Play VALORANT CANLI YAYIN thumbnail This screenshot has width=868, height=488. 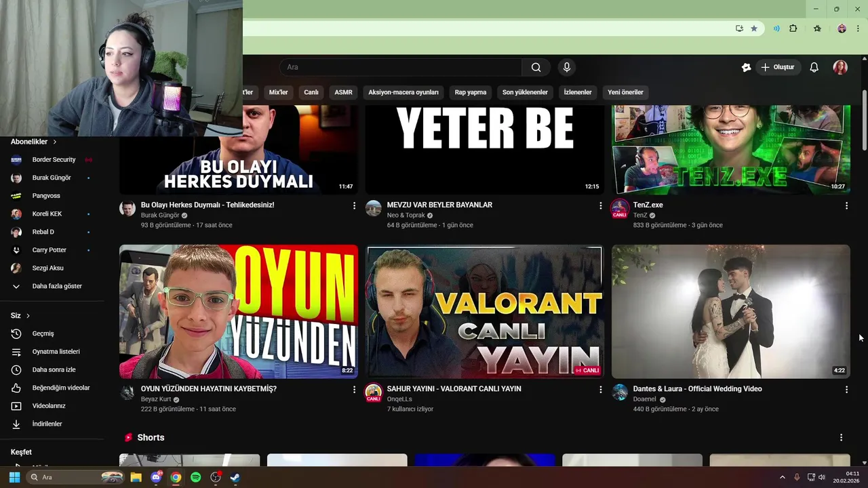click(x=484, y=312)
